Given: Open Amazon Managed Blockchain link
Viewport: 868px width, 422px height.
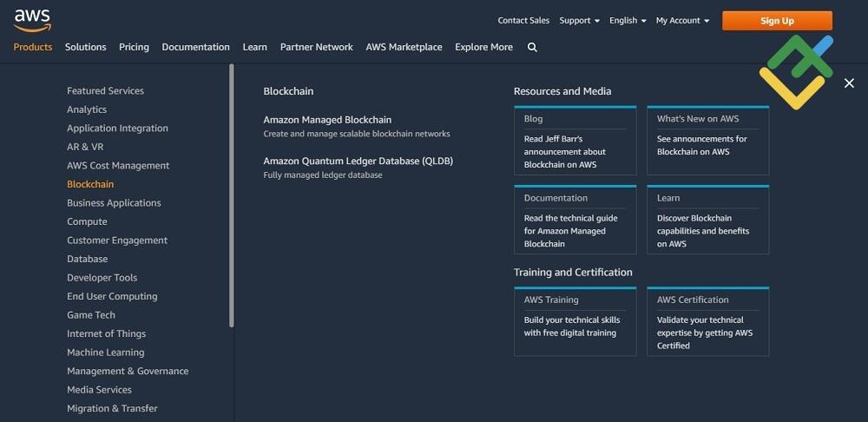Looking at the screenshot, I should coord(327,120).
